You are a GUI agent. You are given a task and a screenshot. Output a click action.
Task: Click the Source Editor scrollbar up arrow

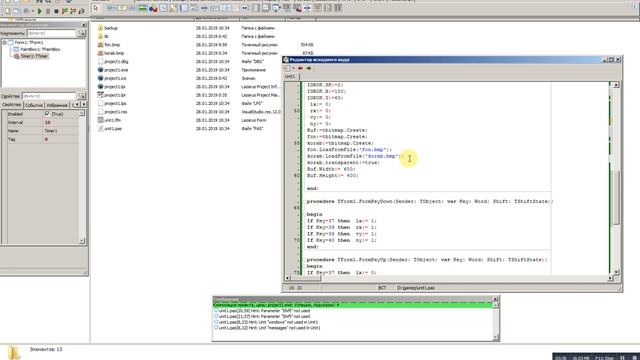pyautogui.click(x=616, y=85)
